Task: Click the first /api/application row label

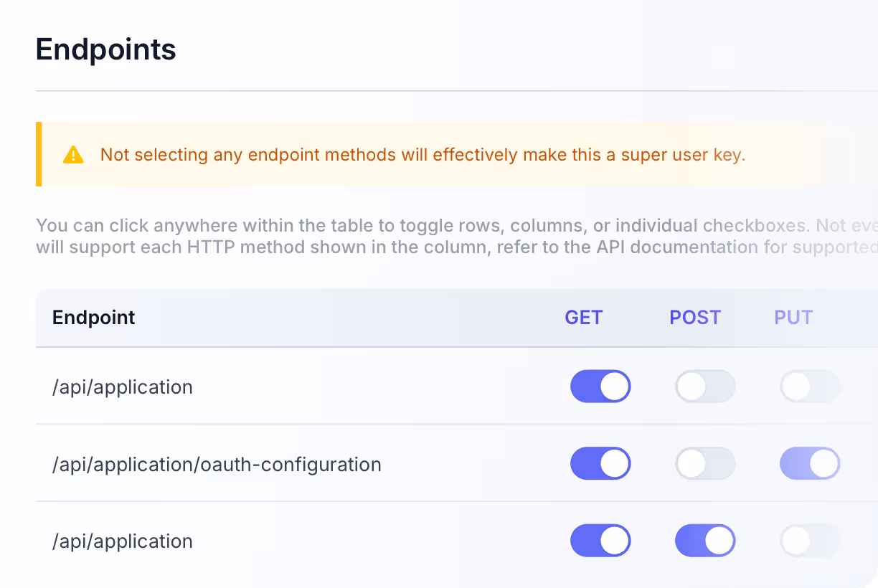Action: click(122, 387)
